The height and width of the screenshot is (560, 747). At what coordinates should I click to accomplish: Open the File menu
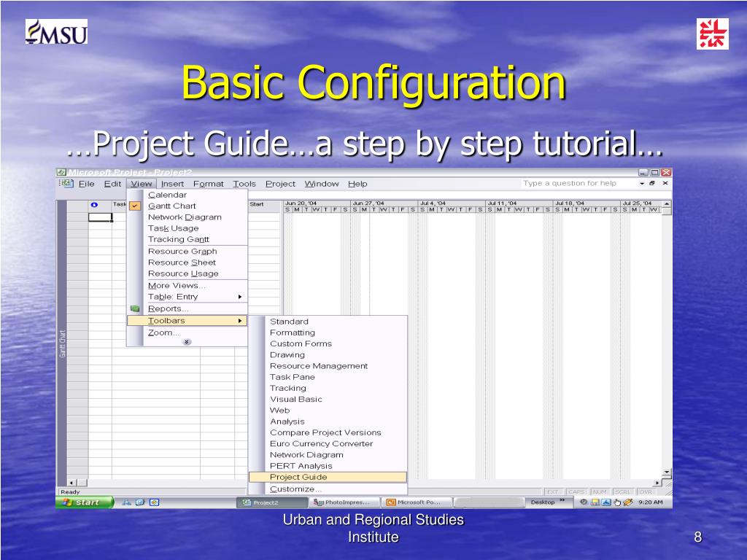pyautogui.click(x=86, y=184)
